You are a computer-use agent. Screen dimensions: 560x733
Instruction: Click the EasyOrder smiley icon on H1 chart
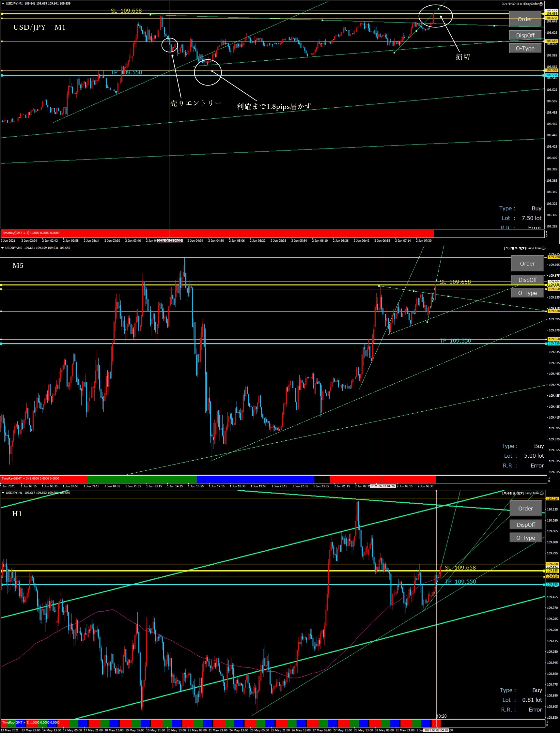tap(542, 493)
